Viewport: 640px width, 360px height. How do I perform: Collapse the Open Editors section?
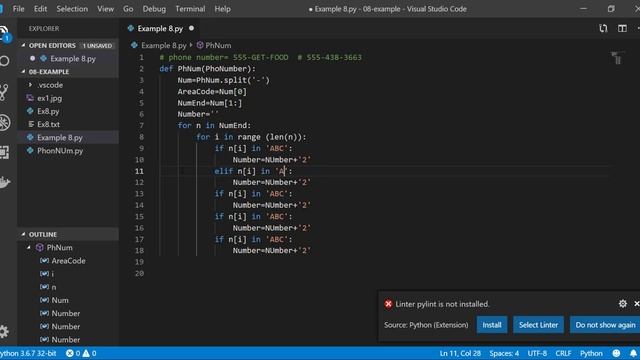[x=23, y=45]
